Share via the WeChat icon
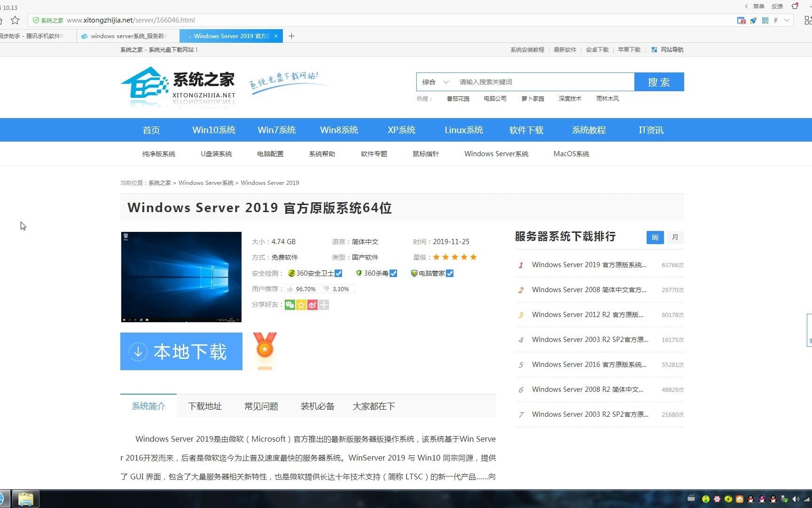This screenshot has height=508, width=812. pyautogui.click(x=290, y=305)
